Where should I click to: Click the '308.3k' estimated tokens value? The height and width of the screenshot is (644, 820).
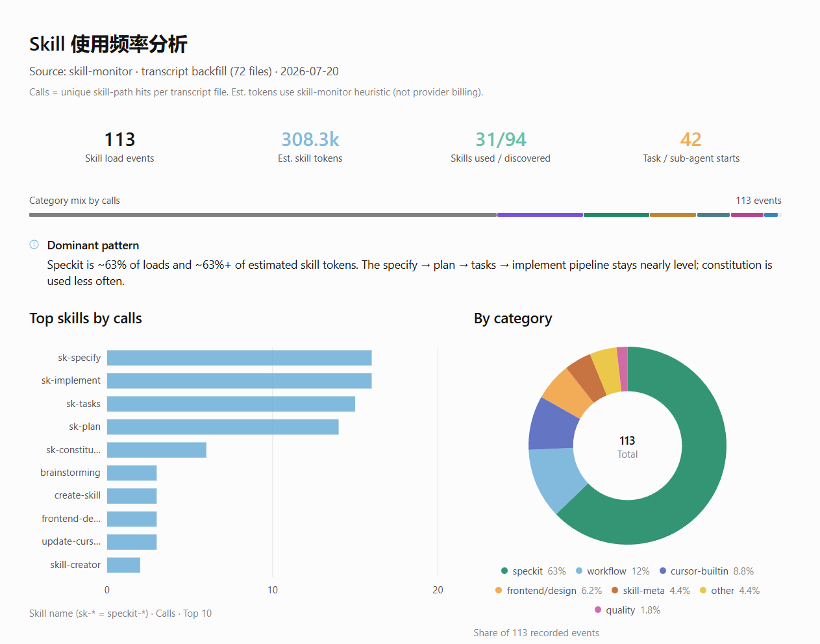point(310,140)
